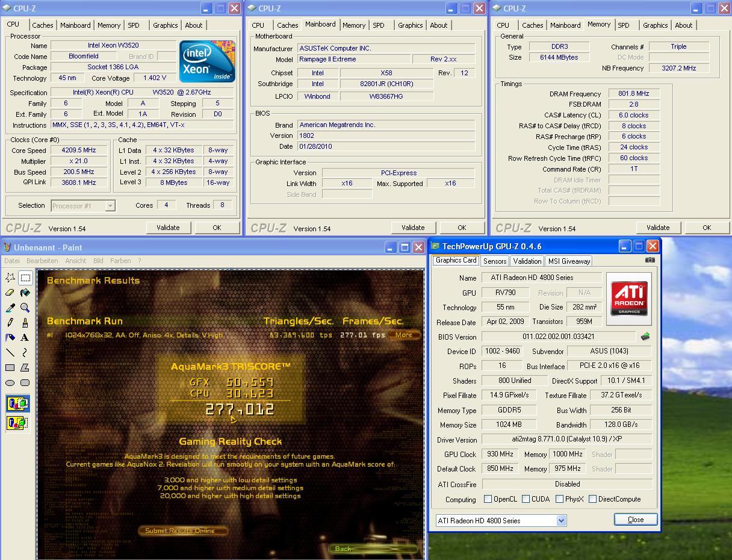This screenshot has height=560, width=732.
Task: Click the Back button in the AquaMark results
Action: coord(373,549)
